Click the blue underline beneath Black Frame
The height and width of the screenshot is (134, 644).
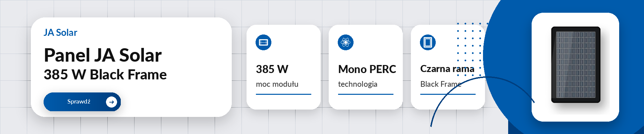[x=448, y=94]
